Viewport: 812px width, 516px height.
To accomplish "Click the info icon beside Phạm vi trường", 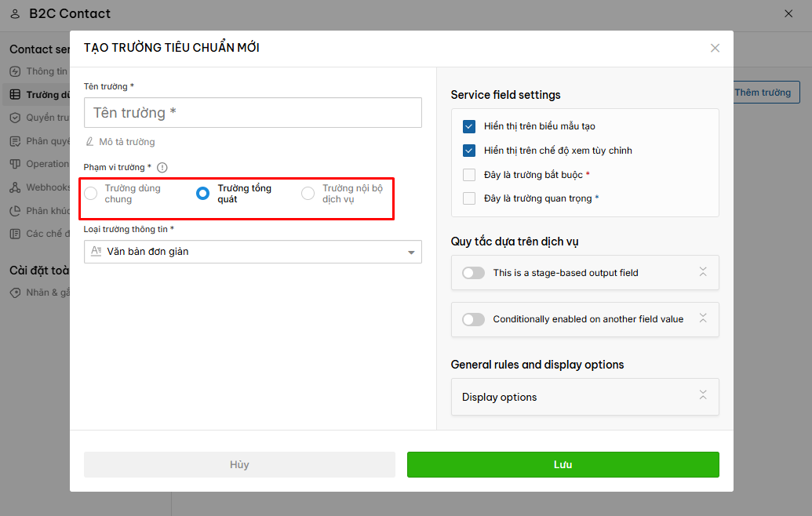I will tap(162, 168).
